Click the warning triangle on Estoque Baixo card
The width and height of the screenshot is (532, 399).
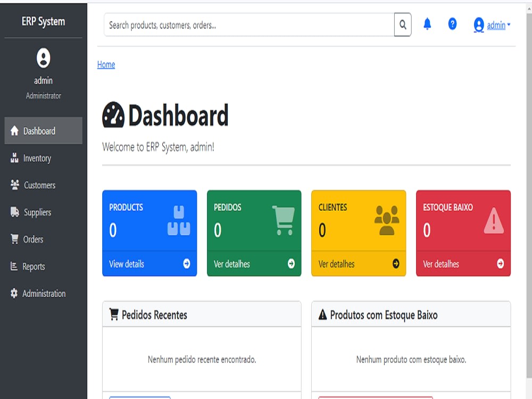(494, 221)
